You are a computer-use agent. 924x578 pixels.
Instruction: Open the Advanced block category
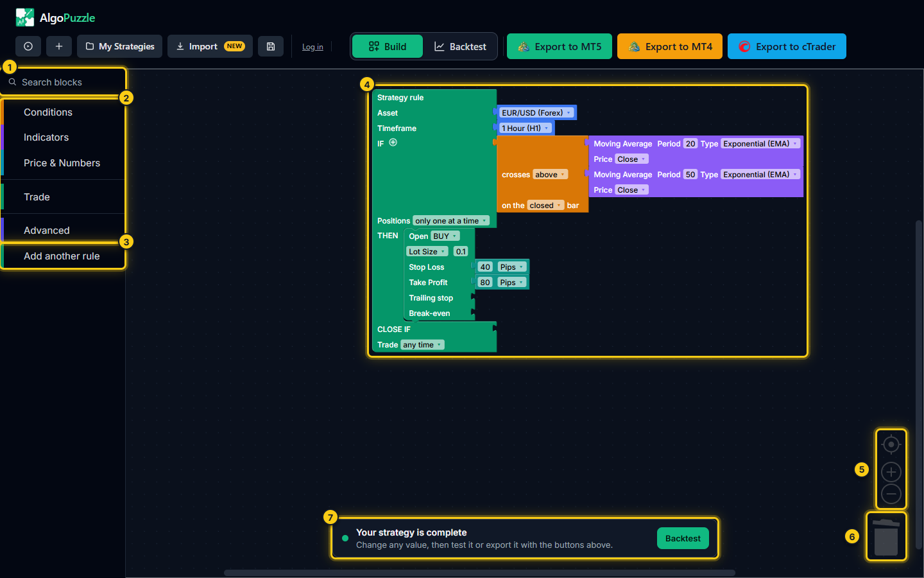click(x=63, y=231)
